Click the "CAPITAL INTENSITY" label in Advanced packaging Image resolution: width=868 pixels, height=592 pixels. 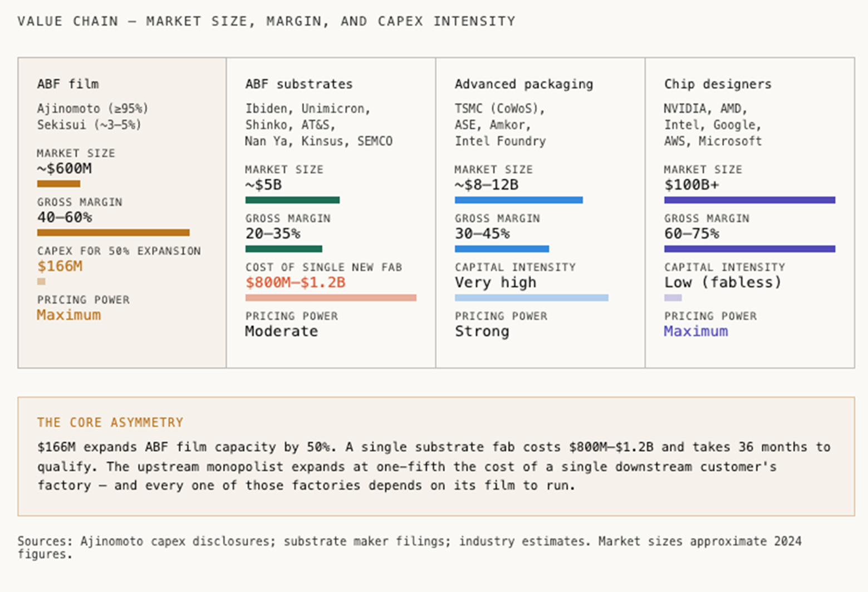(515, 267)
